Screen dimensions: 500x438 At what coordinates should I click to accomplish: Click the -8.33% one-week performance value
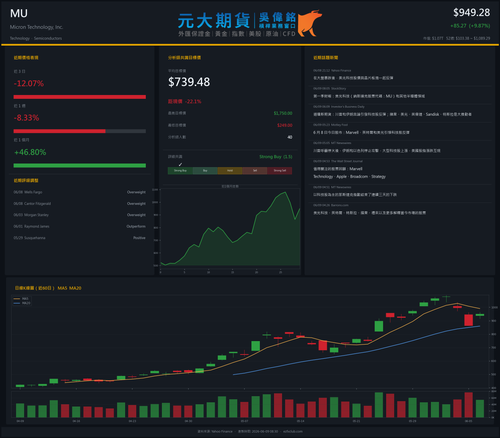(x=26, y=118)
